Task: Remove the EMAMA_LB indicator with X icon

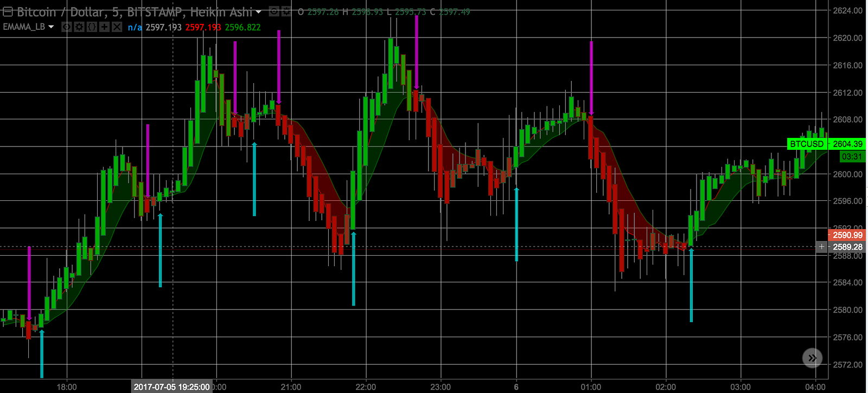Action: coord(117,27)
